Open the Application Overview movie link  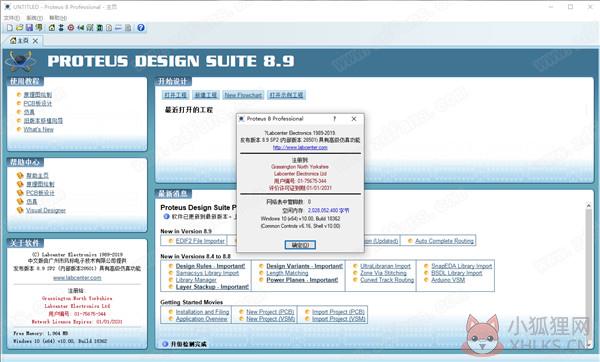(x=202, y=319)
